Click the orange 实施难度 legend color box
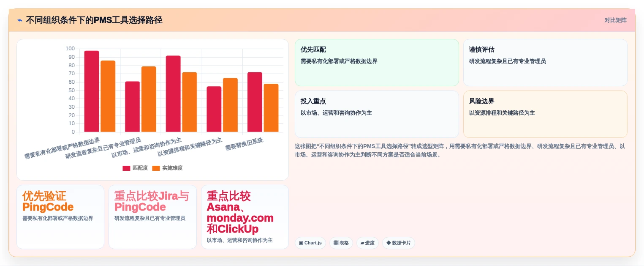 [x=156, y=168]
